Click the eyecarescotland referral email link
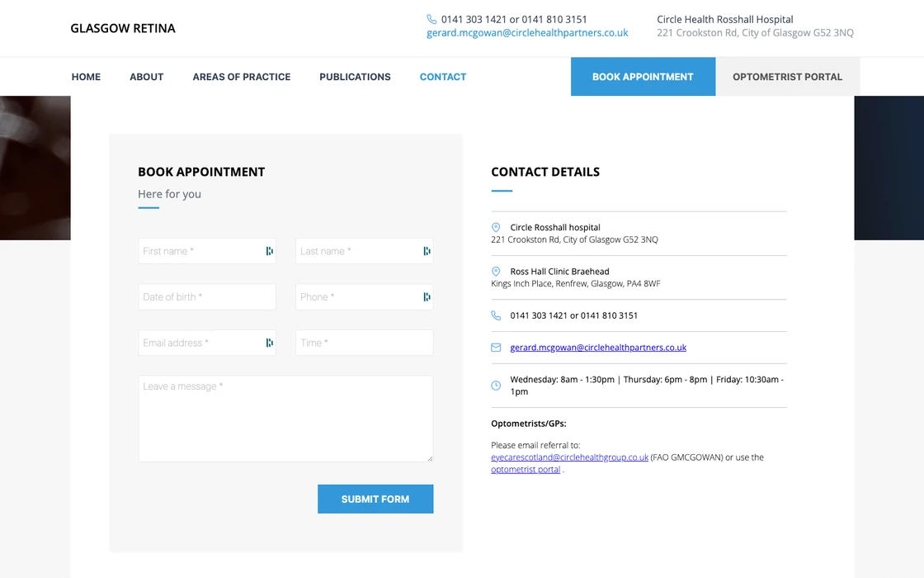The width and height of the screenshot is (924, 578). click(569, 457)
